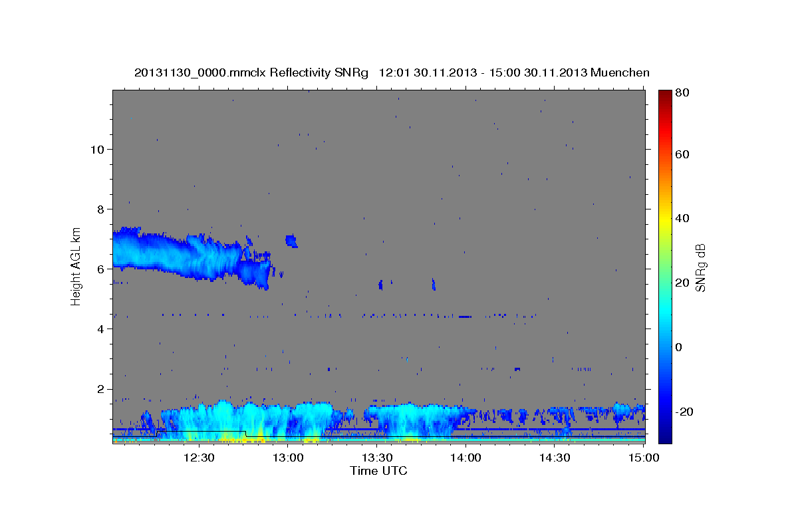The width and height of the screenshot is (798, 532).
Task: Click the height tick label 6
Action: (102, 269)
